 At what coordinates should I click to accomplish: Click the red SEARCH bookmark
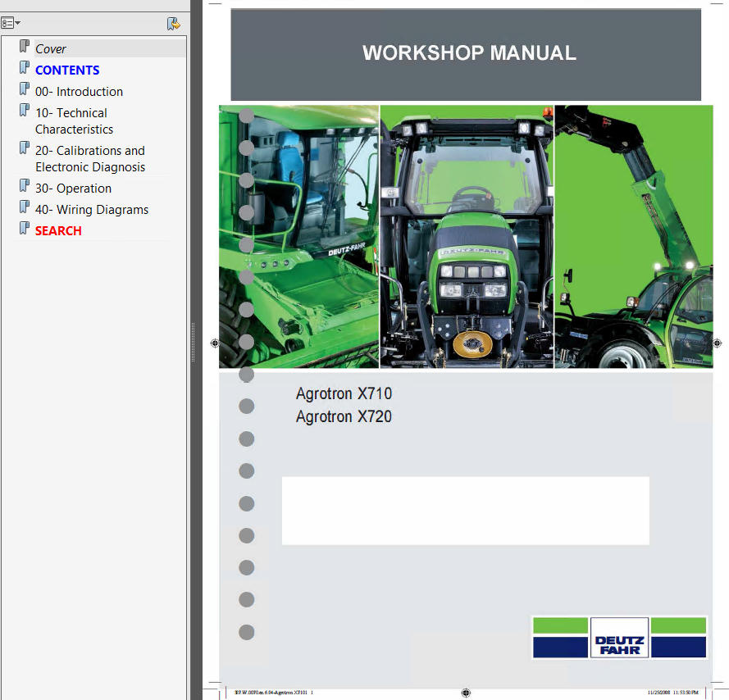click(58, 231)
